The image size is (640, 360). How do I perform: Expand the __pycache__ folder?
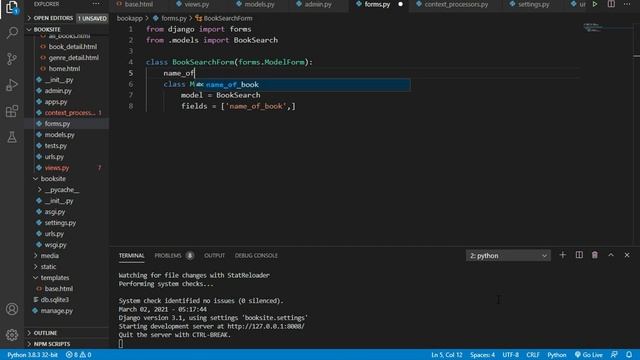[x=62, y=190]
